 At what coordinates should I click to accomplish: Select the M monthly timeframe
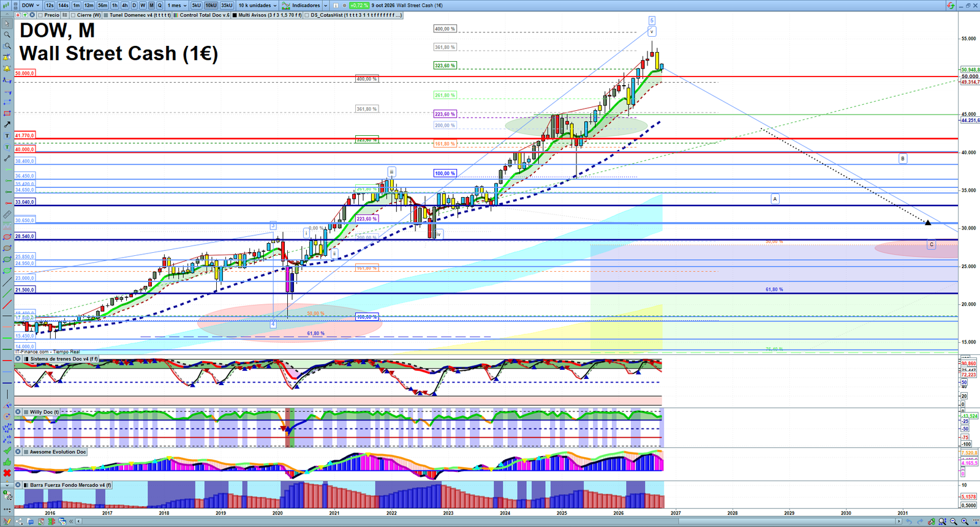151,6
